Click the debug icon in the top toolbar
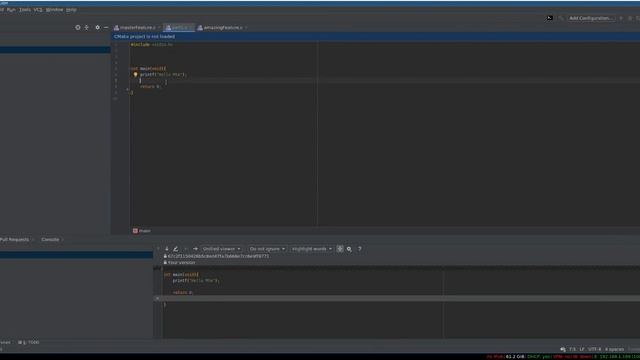 630,18
